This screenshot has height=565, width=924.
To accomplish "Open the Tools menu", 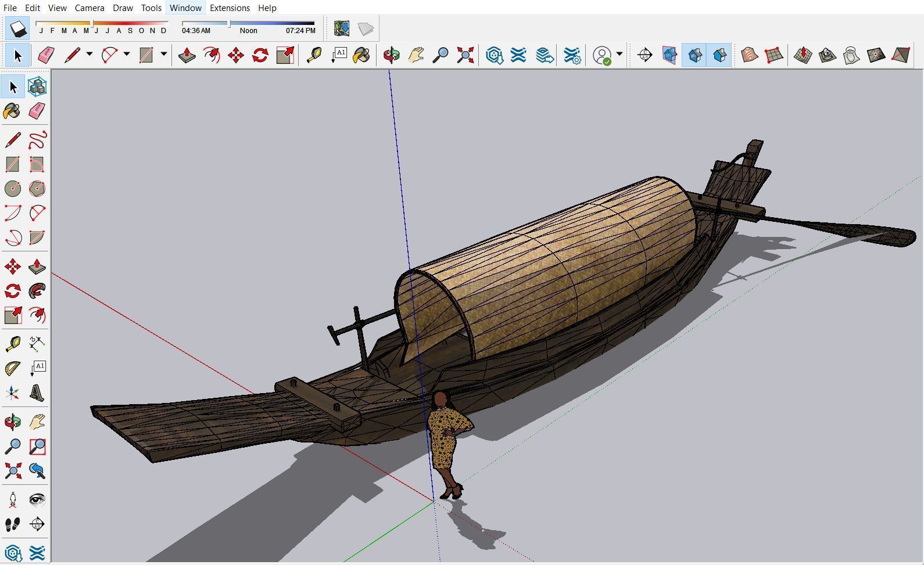I will pyautogui.click(x=151, y=8).
